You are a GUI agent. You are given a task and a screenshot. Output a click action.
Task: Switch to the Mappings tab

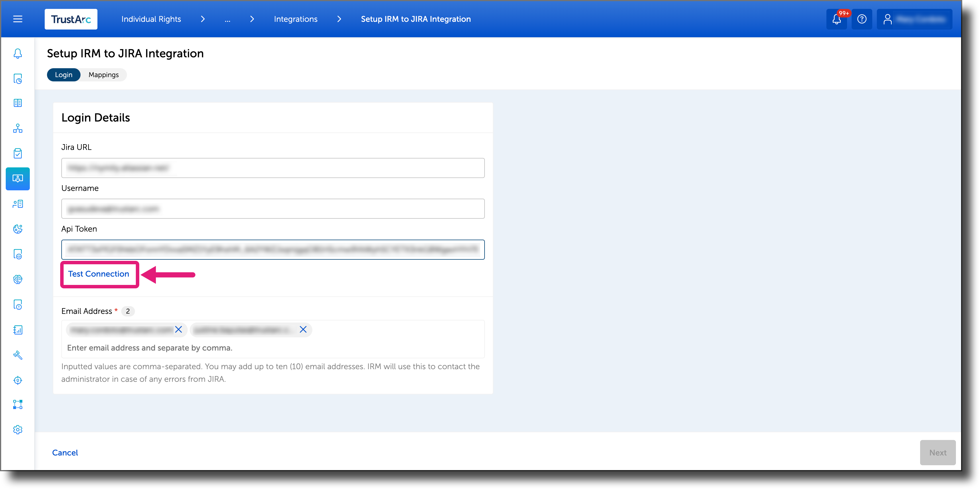(103, 75)
